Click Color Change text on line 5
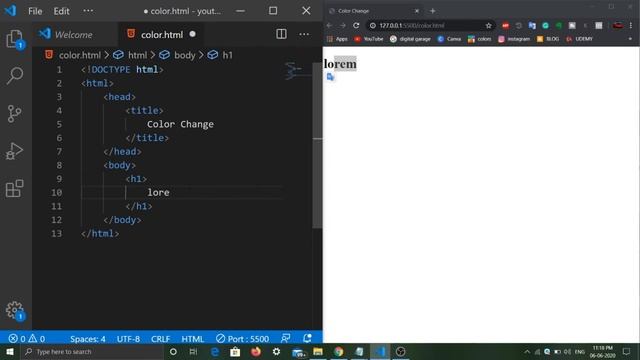Image resolution: width=640 pixels, height=360 pixels. (180, 124)
